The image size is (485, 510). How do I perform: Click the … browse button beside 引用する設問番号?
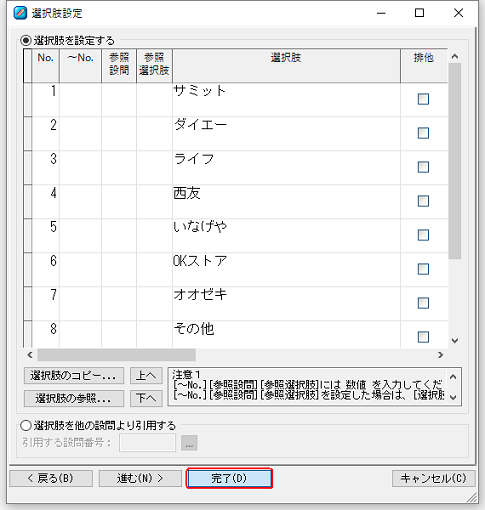point(189,443)
